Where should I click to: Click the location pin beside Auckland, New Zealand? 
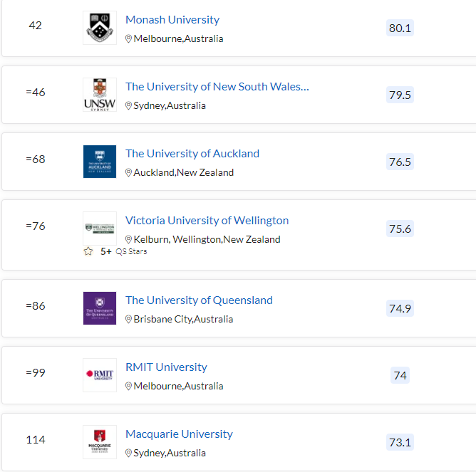[128, 172]
